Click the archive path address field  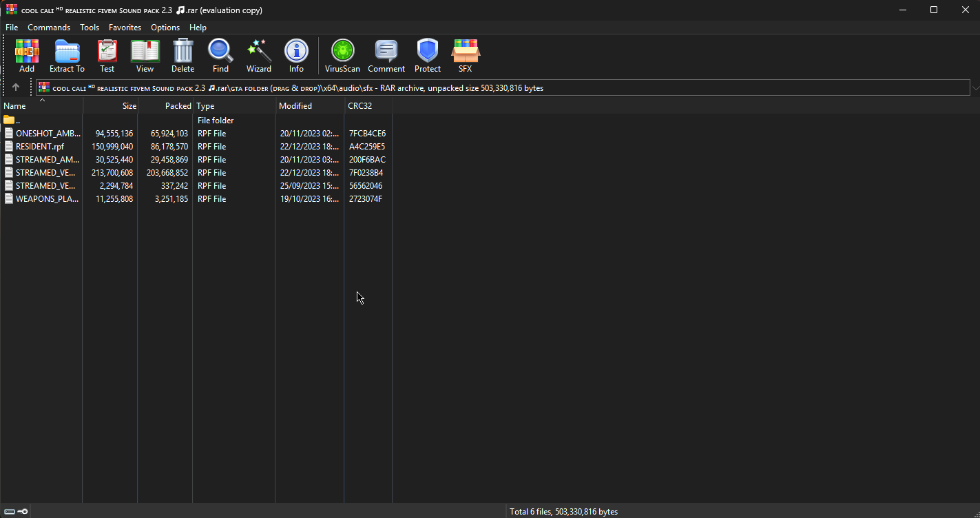(x=503, y=88)
